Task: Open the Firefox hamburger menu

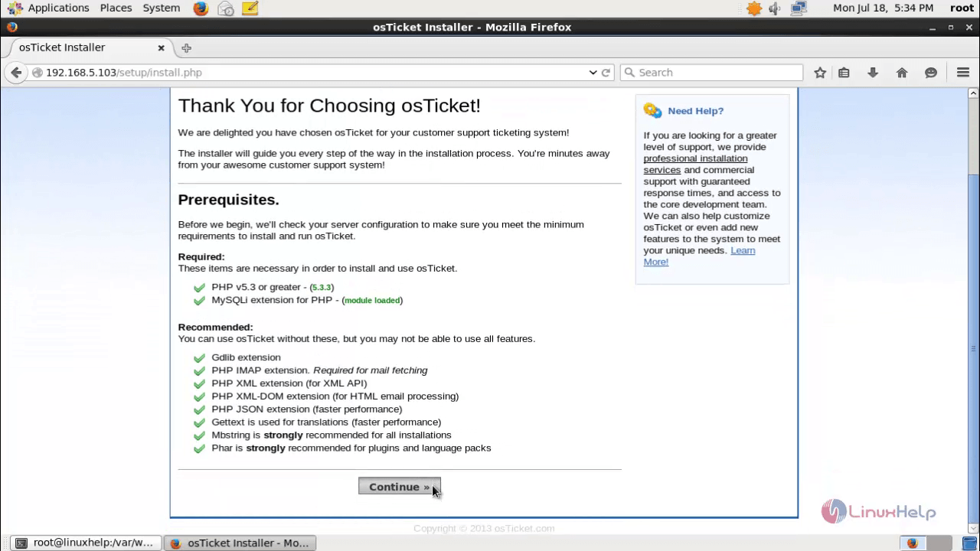Action: [963, 73]
